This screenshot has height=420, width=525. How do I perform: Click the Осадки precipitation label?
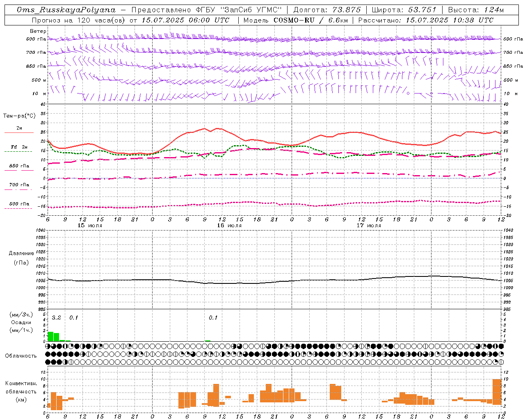coord(21,322)
